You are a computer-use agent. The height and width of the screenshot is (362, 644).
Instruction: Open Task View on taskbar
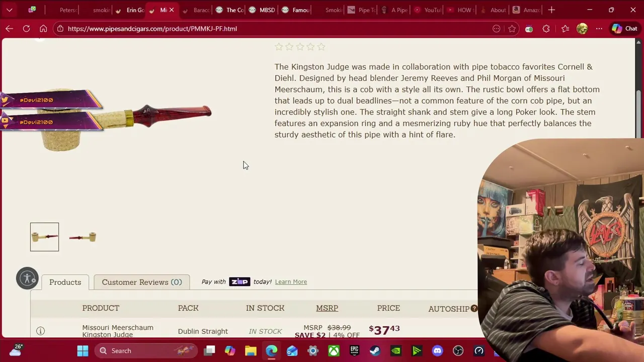(x=210, y=350)
